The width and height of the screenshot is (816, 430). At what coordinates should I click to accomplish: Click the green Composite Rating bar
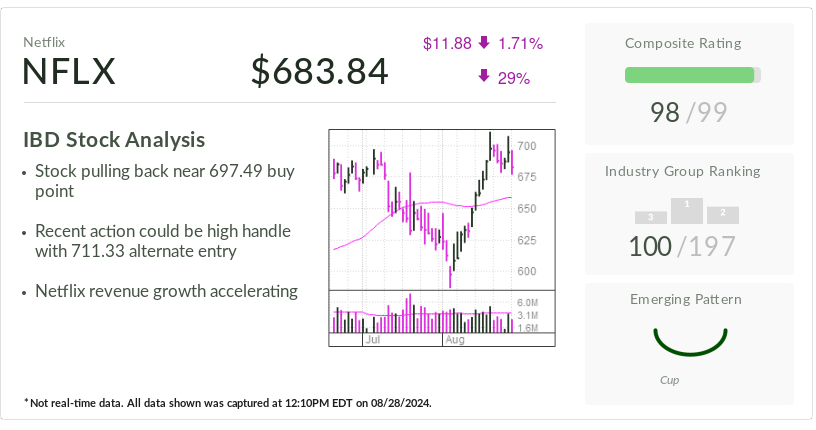pyautogui.click(x=689, y=75)
